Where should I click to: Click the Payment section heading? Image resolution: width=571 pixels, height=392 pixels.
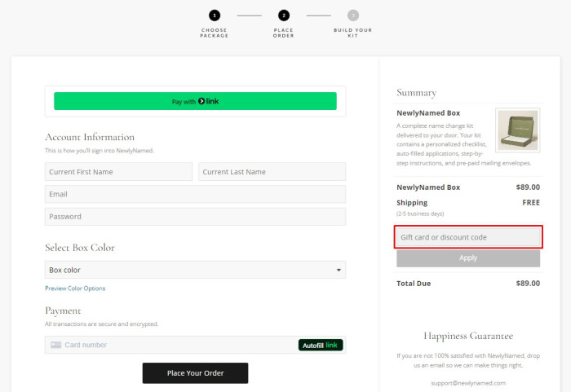tap(63, 311)
